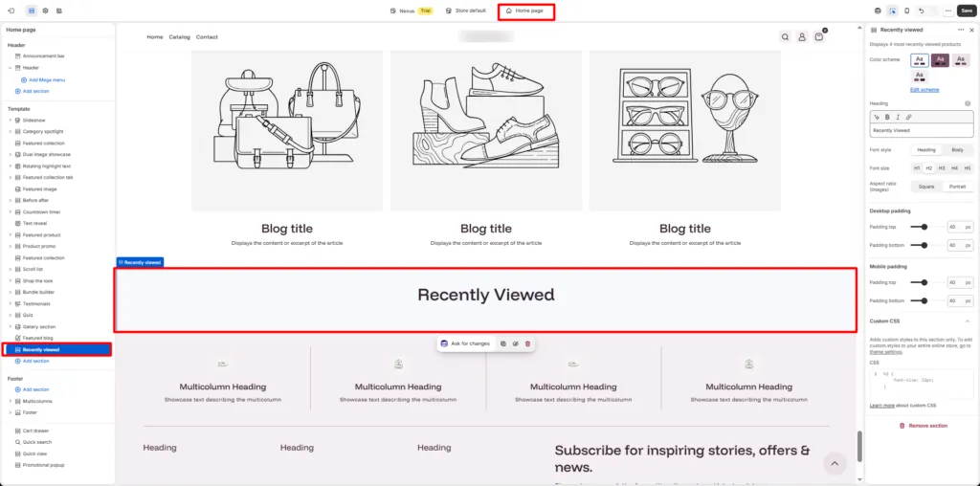Close the Recently viewed settings panel

pyautogui.click(x=971, y=30)
